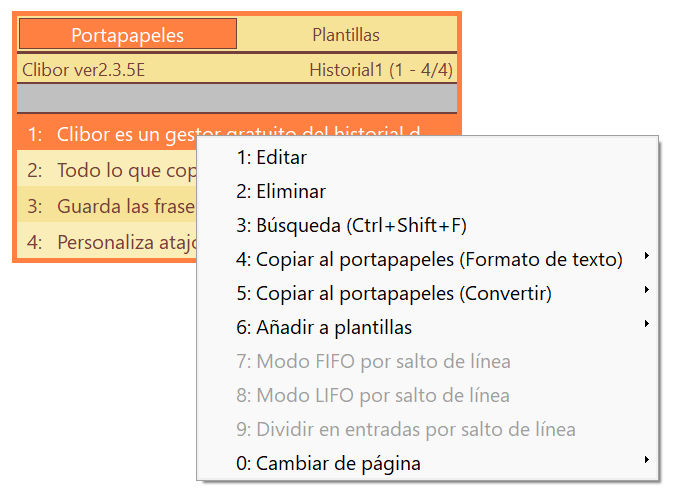Screen dimensions: 684x498
Task: Select the Editar context menu entry
Action: [428, 157]
